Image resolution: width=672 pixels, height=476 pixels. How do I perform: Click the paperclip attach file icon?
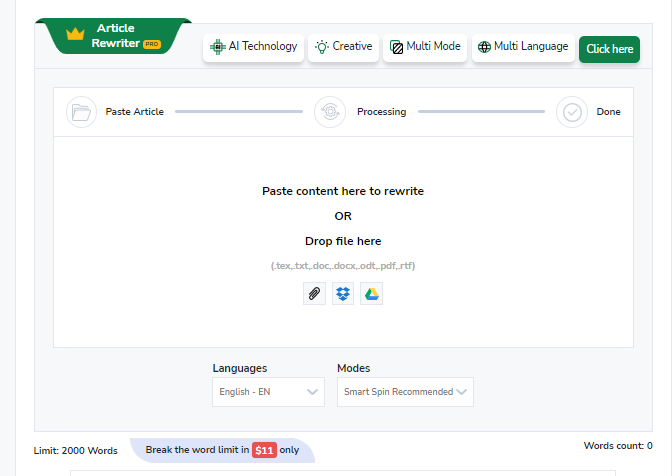coord(314,293)
